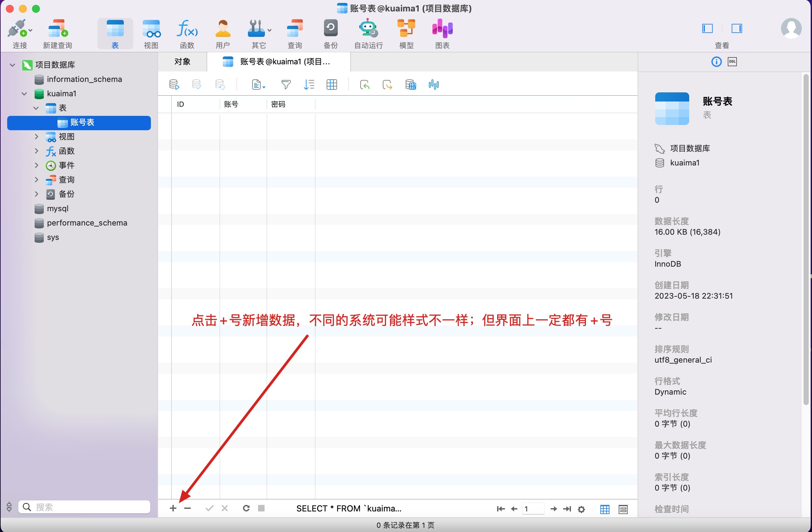This screenshot has width=812, height=532.
Task: Select the 账号表 @kuaima1 tab
Action: pos(278,62)
